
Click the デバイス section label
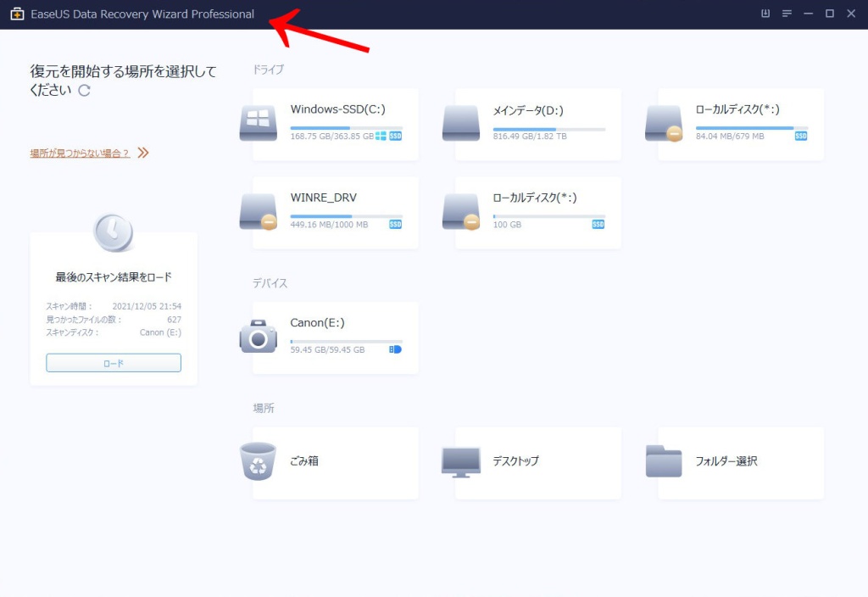pos(270,283)
